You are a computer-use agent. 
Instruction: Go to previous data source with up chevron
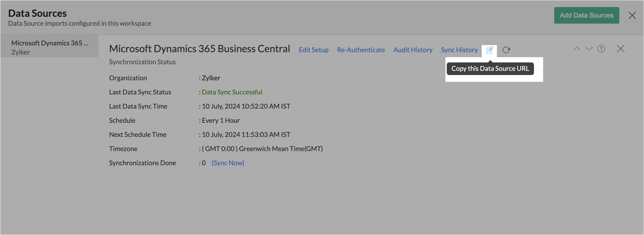(577, 49)
